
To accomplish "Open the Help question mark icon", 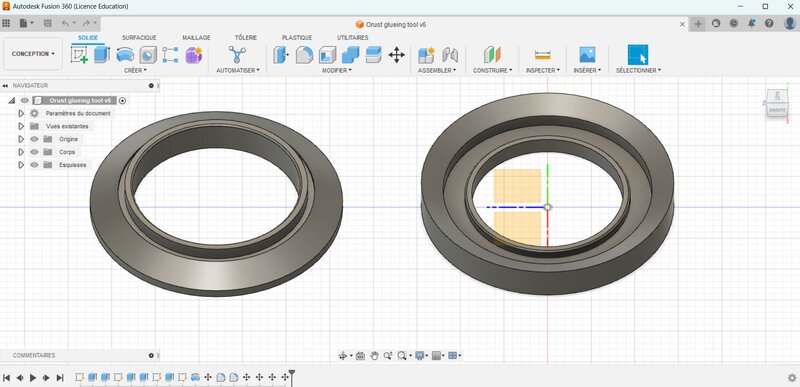I will point(769,23).
